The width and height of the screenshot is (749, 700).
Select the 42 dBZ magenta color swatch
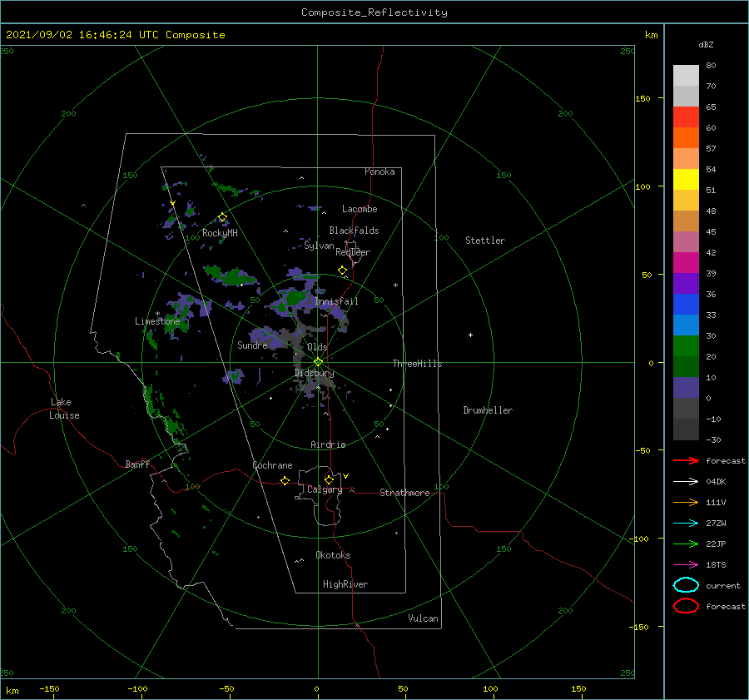coord(686,262)
